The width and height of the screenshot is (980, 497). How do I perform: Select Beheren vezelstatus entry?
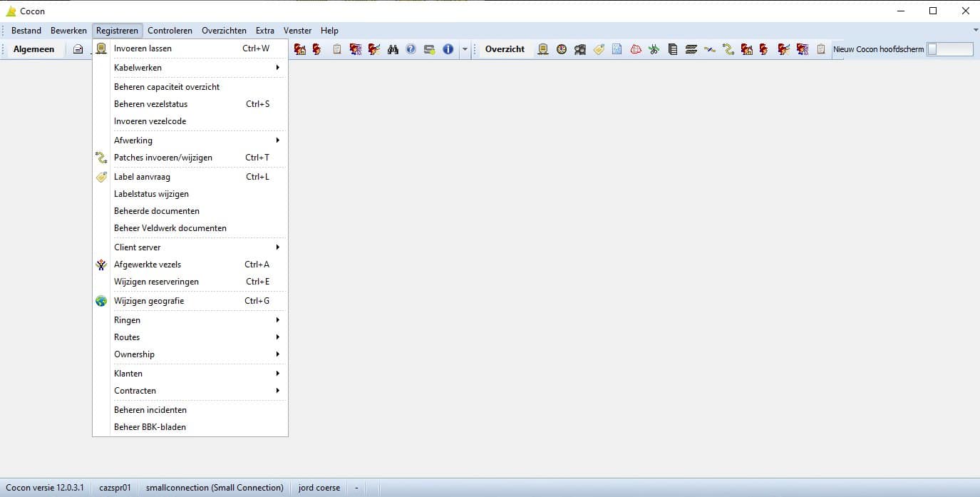[x=190, y=104]
